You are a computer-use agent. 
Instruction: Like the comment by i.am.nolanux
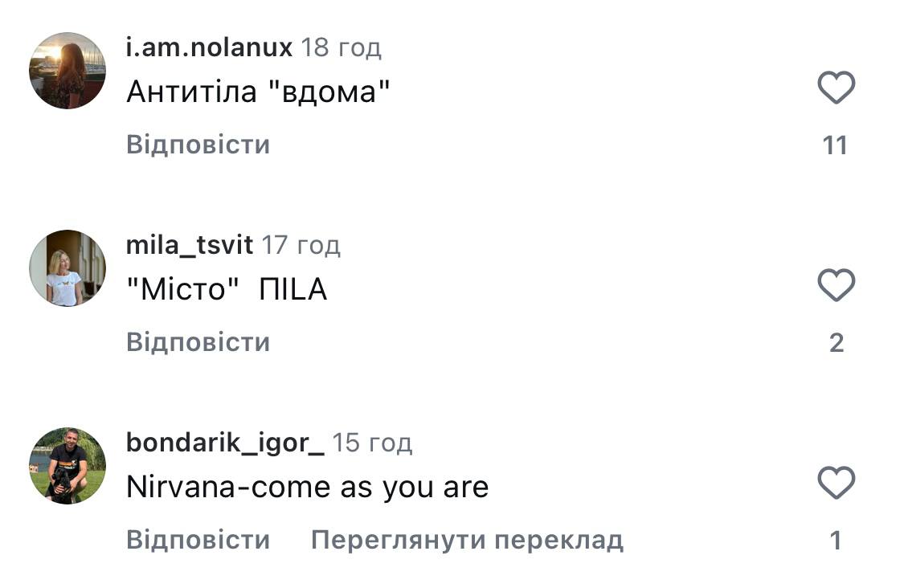point(836,88)
